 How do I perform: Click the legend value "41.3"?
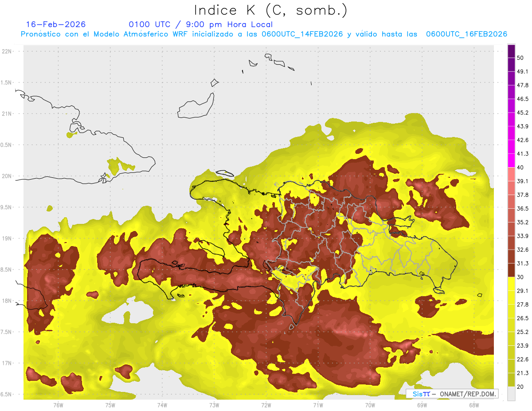tap(523, 154)
